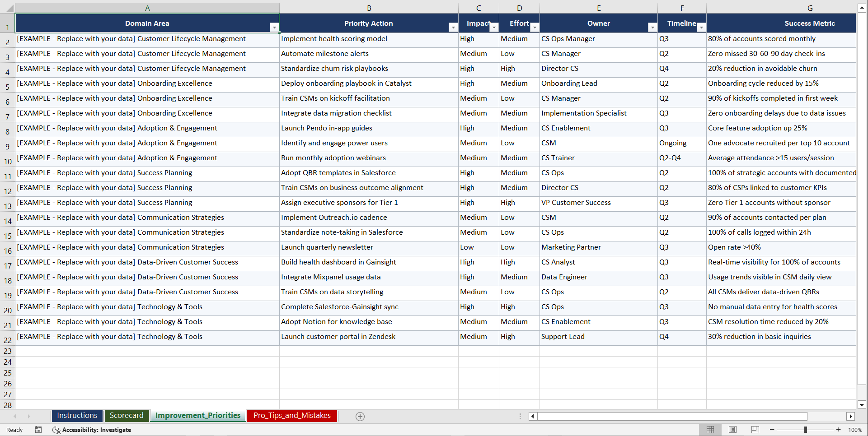Image resolution: width=868 pixels, height=436 pixels.
Task: Open the Domain Area filter dropdown
Action: pos(274,28)
